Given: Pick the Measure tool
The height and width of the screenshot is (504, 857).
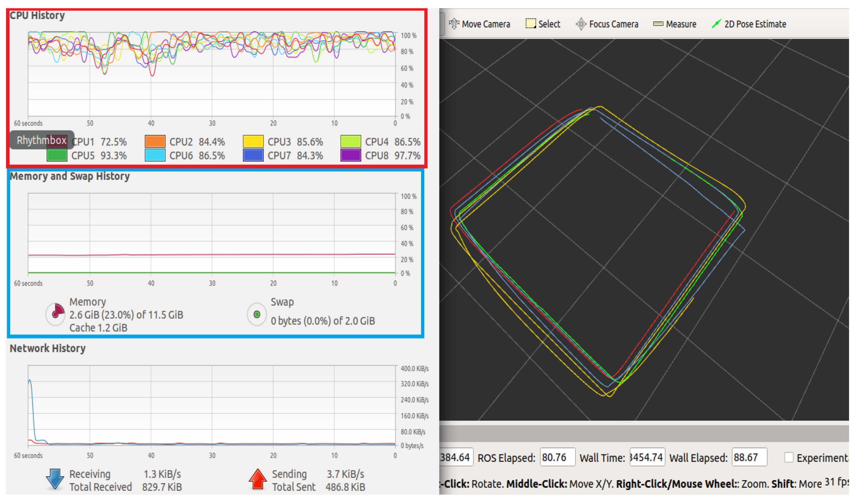Looking at the screenshot, I should (x=674, y=24).
